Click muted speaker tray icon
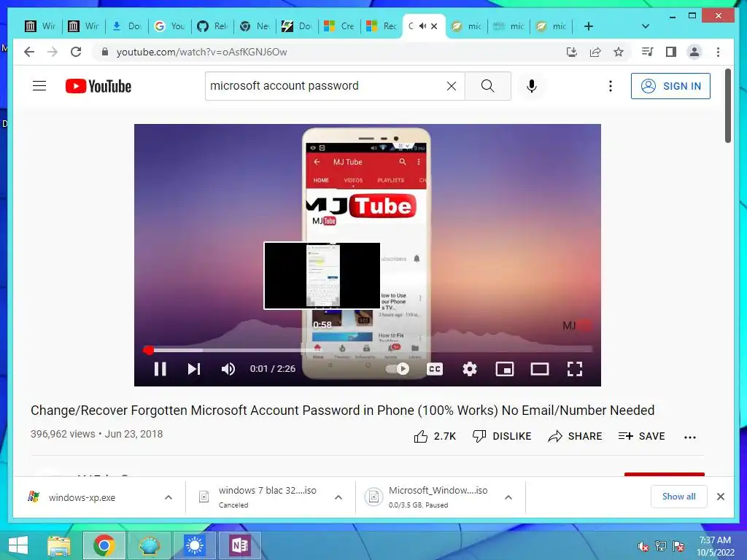 point(643,546)
